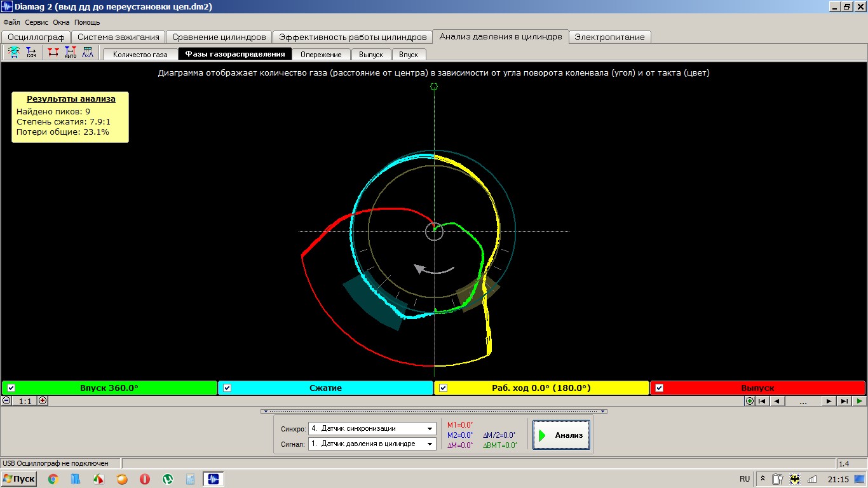
Task: Switch to Анализ давления в цилиндре tab
Action: coord(501,36)
